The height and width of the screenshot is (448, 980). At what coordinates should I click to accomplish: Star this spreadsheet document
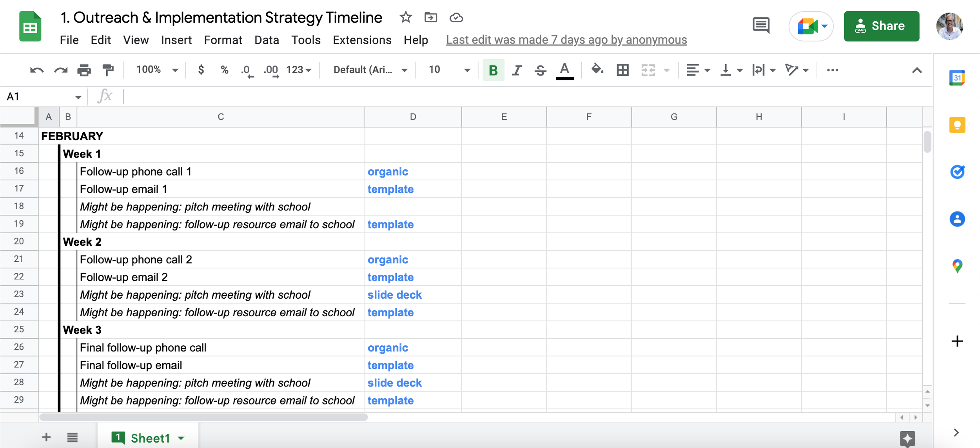tap(405, 18)
